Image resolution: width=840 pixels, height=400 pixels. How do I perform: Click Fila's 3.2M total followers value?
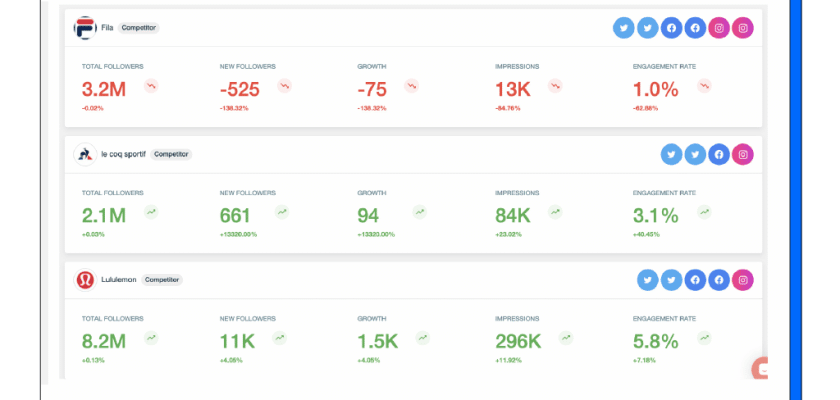[x=103, y=89]
